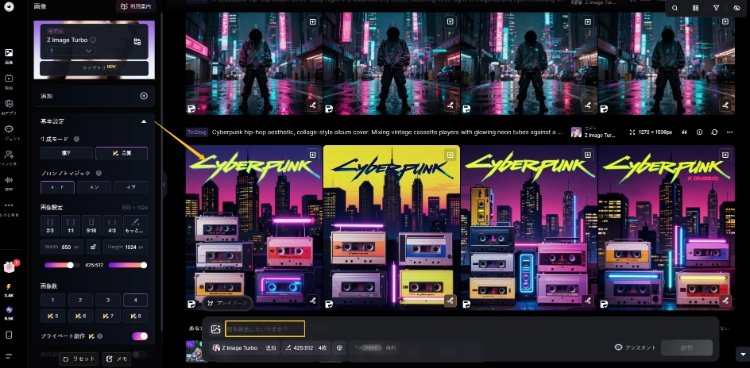The height and width of the screenshot is (368, 750).
Task: Click the prompt text input field
Action: (265, 329)
